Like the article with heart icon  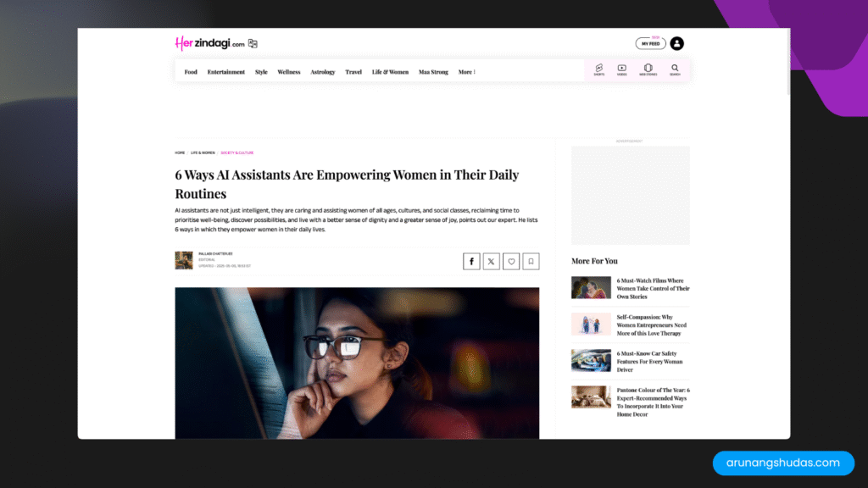point(511,261)
